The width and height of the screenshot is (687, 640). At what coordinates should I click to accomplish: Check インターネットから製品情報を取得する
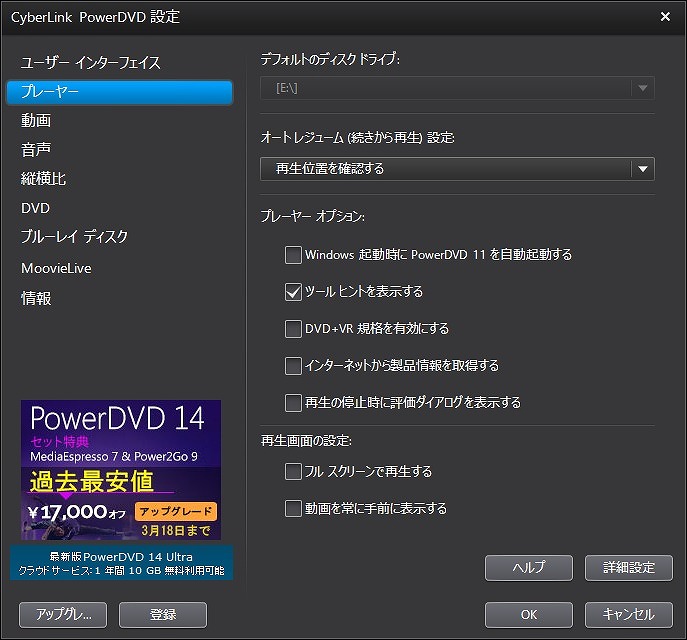click(293, 365)
